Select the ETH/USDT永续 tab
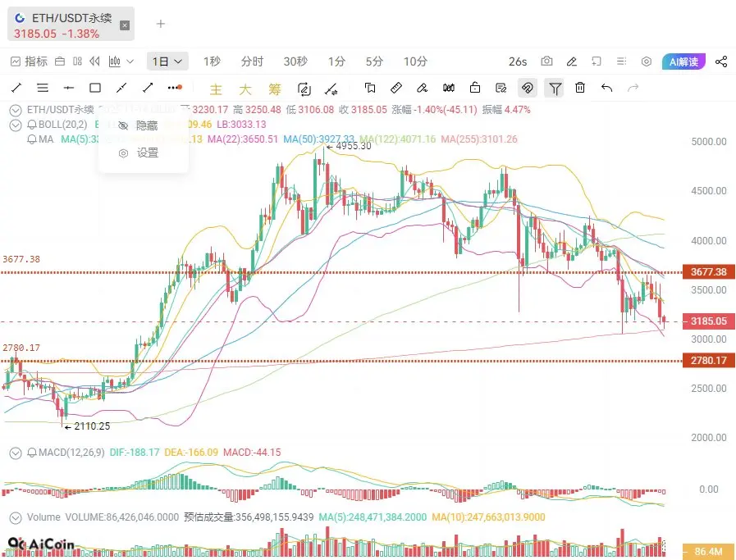The image size is (736, 560). [71, 25]
